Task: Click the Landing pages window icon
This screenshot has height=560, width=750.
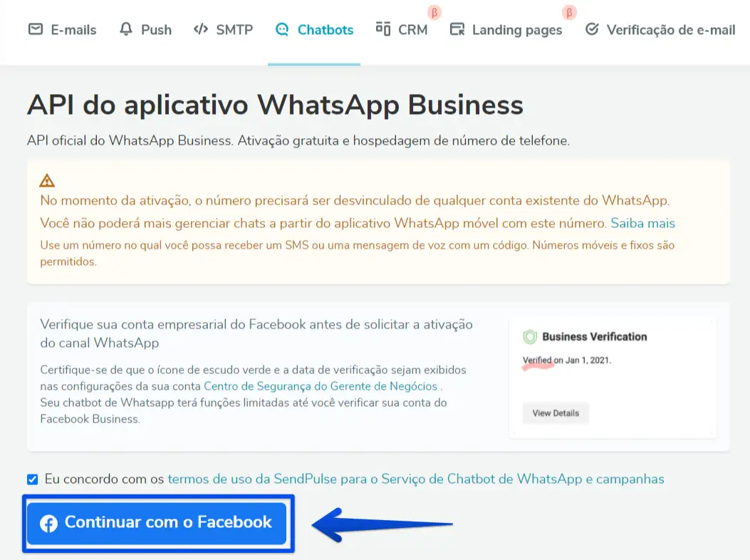Action: click(x=457, y=29)
